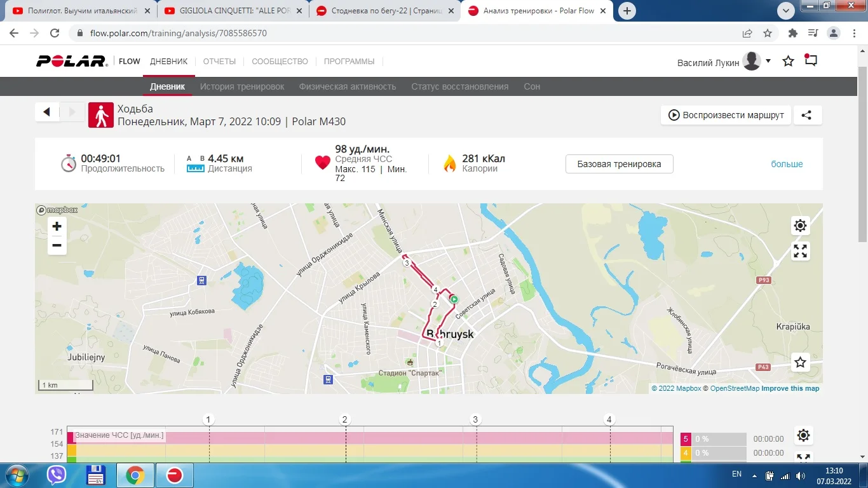The image size is (868, 488).
Task: Zoom in the map with plus button
Action: coord(57,226)
